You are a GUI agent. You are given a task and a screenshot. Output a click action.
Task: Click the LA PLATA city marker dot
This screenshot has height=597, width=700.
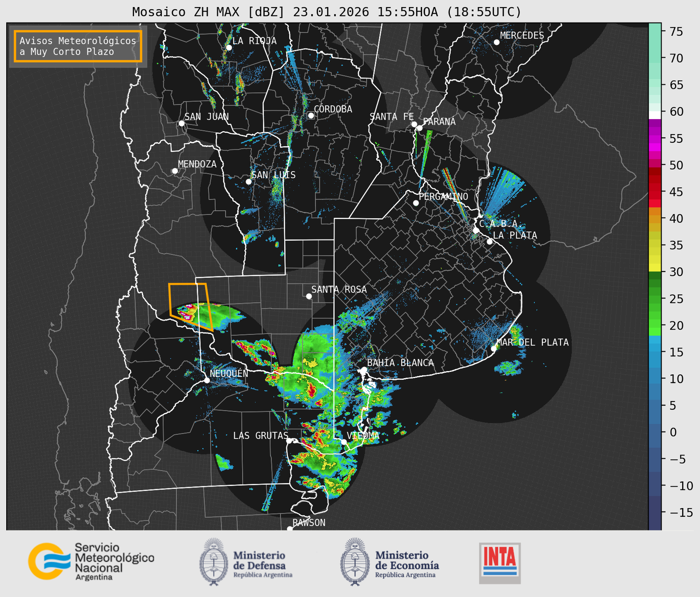(490, 242)
